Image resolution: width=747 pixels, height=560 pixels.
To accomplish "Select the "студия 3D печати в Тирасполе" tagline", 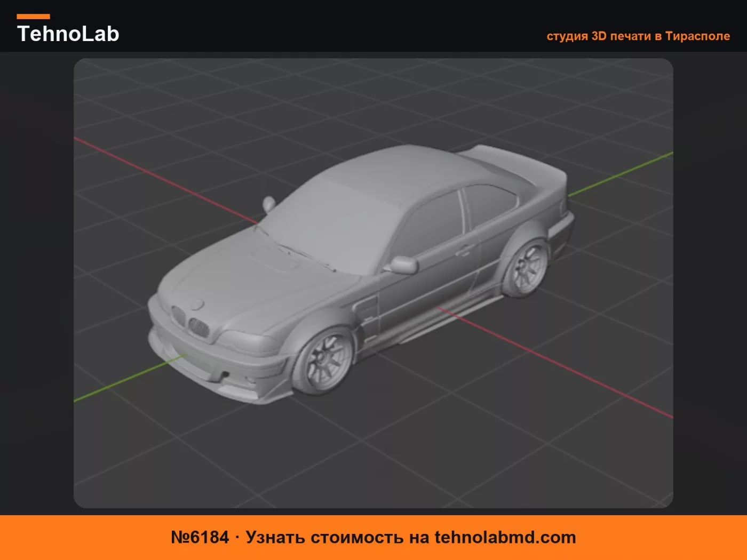I will [x=638, y=36].
